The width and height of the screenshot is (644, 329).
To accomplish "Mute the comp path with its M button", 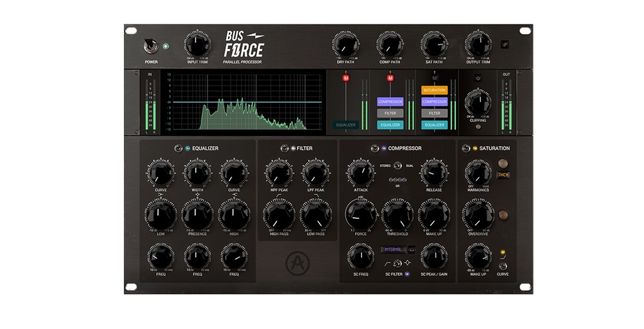I will pos(390,77).
